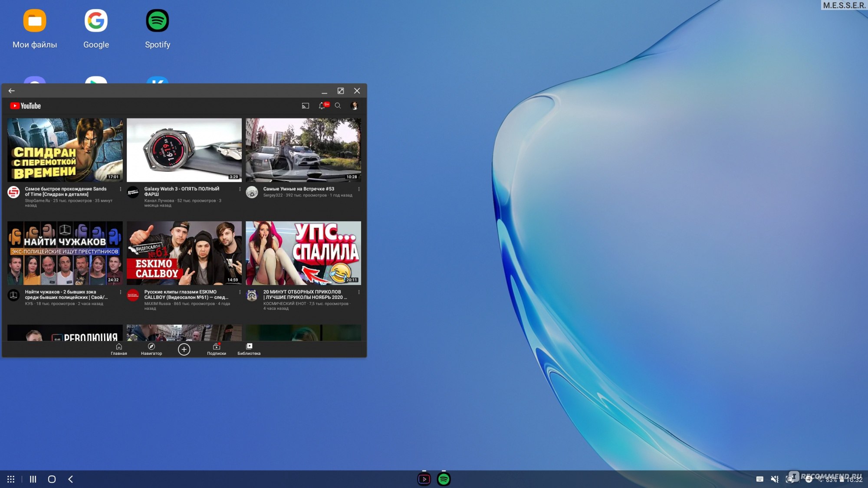The height and width of the screenshot is (488, 868).
Task: Open Galaxy Watch 3 - ОПЯТЬ ПОЛНЫЙ ФАРШ title
Action: (181, 191)
